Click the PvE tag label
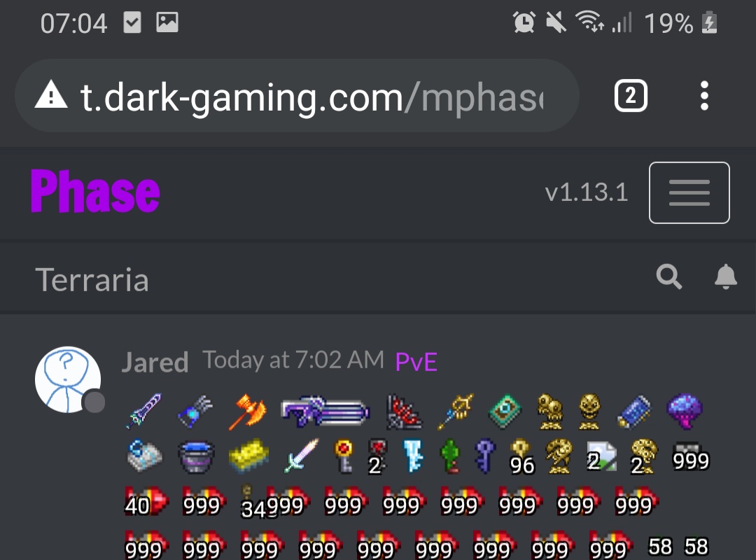The height and width of the screenshot is (560, 756). point(416,361)
